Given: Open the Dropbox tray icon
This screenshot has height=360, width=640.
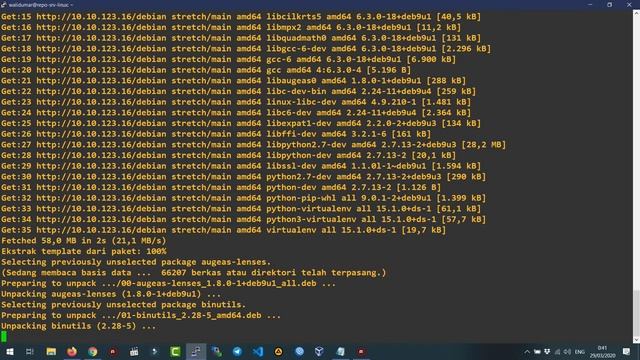Looking at the screenshot, I should [x=547, y=352].
